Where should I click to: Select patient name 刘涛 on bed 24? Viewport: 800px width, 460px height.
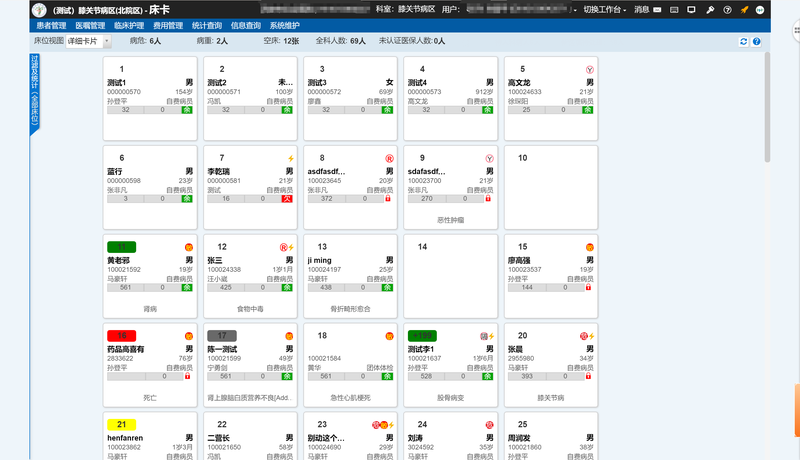(415, 438)
